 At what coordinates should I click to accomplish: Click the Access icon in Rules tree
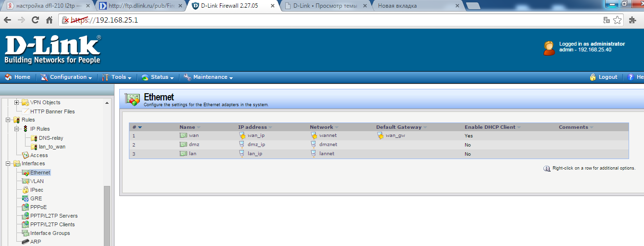click(x=25, y=155)
